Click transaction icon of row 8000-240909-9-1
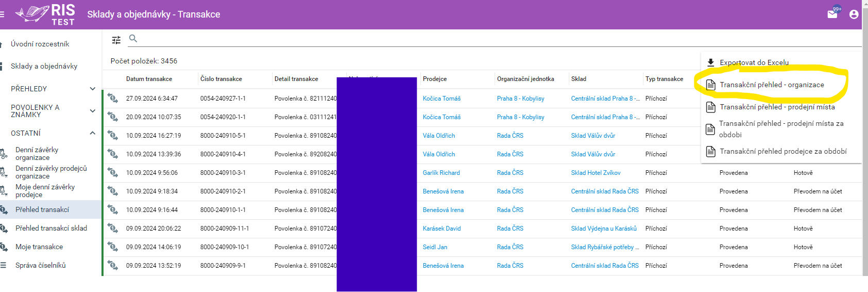868x292 pixels. 112,265
